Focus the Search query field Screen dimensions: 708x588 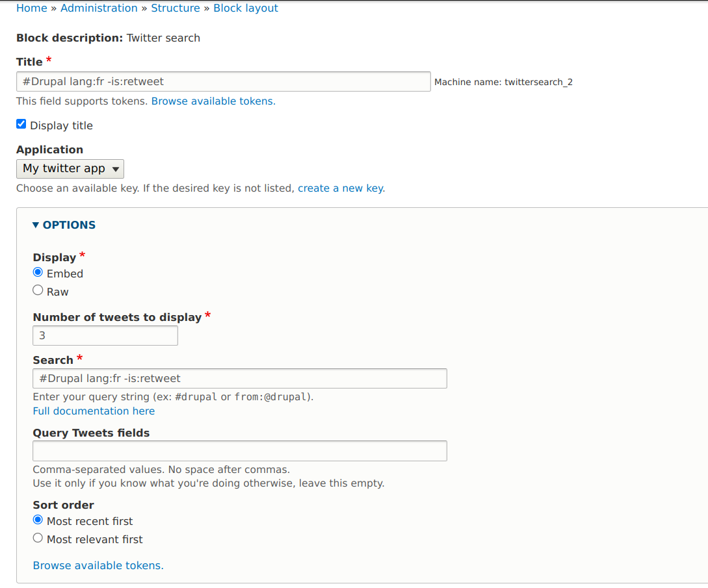[x=240, y=379]
